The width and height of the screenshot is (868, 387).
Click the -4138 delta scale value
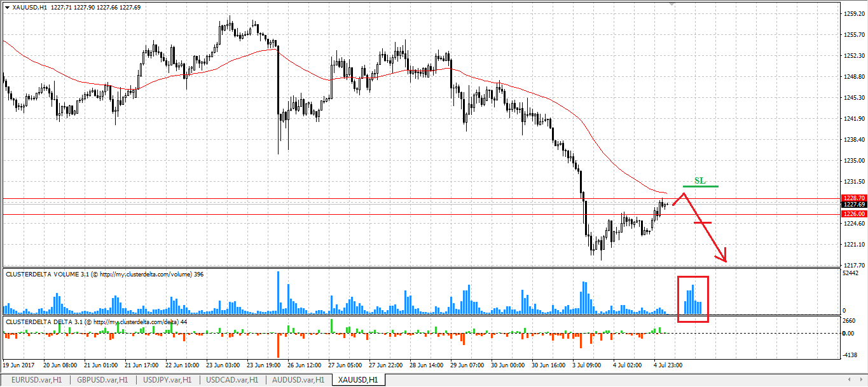tap(851, 356)
